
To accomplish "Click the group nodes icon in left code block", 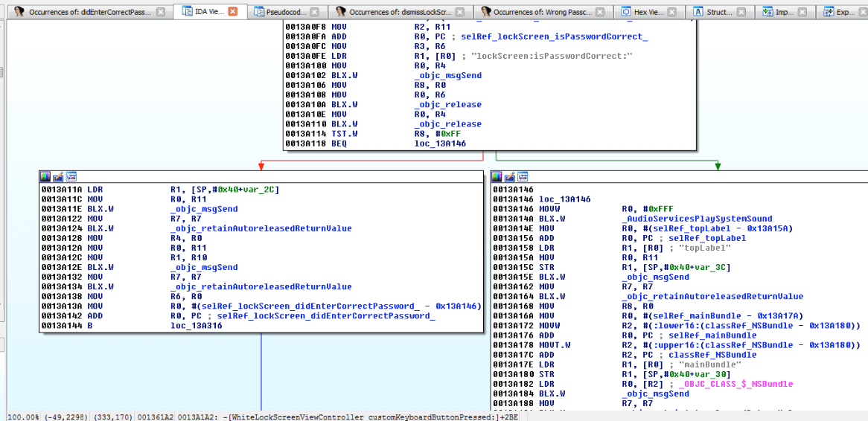I will coord(71,176).
